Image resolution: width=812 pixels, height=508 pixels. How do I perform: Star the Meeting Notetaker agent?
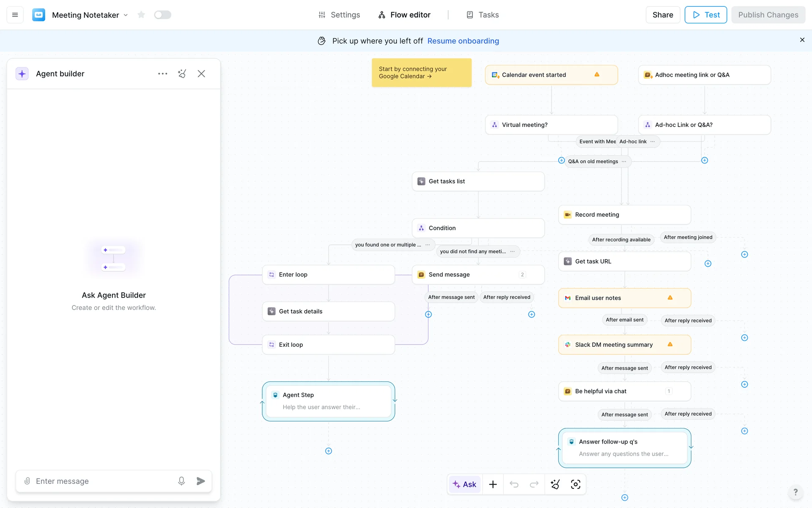coord(141,15)
